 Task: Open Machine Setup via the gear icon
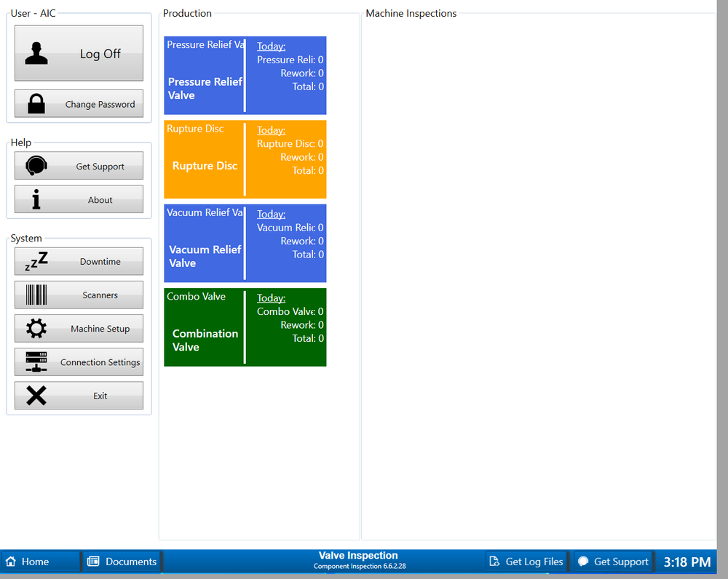tap(36, 329)
